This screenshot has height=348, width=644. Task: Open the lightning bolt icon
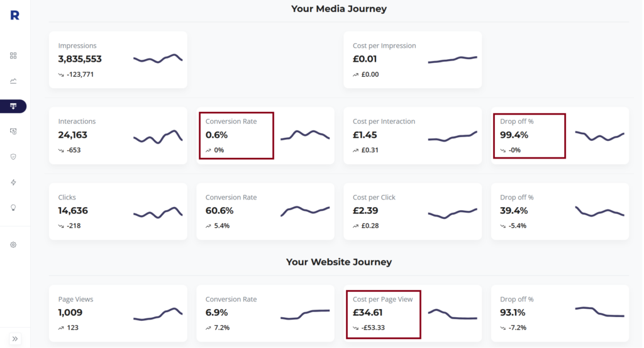(13, 182)
